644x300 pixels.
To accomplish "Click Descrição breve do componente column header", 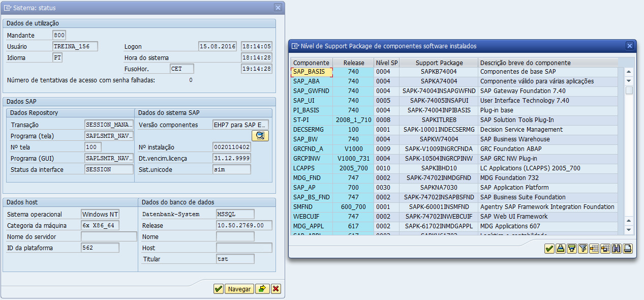I will pos(548,63).
